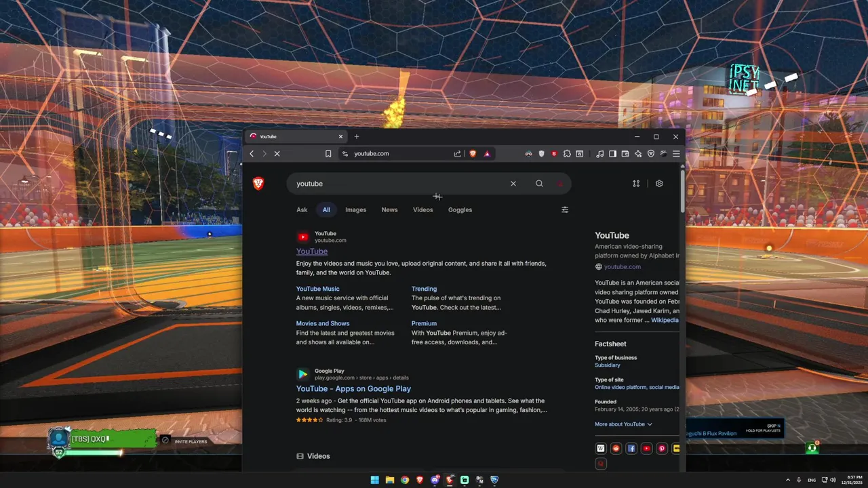Image resolution: width=868 pixels, height=488 pixels.
Task: Switch to the Images tab
Action: point(355,210)
